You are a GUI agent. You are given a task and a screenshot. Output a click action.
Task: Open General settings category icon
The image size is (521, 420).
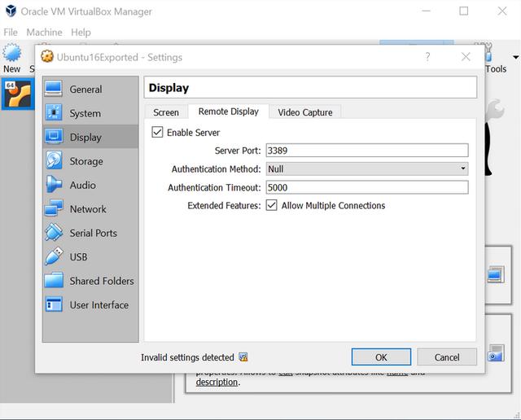(54, 89)
